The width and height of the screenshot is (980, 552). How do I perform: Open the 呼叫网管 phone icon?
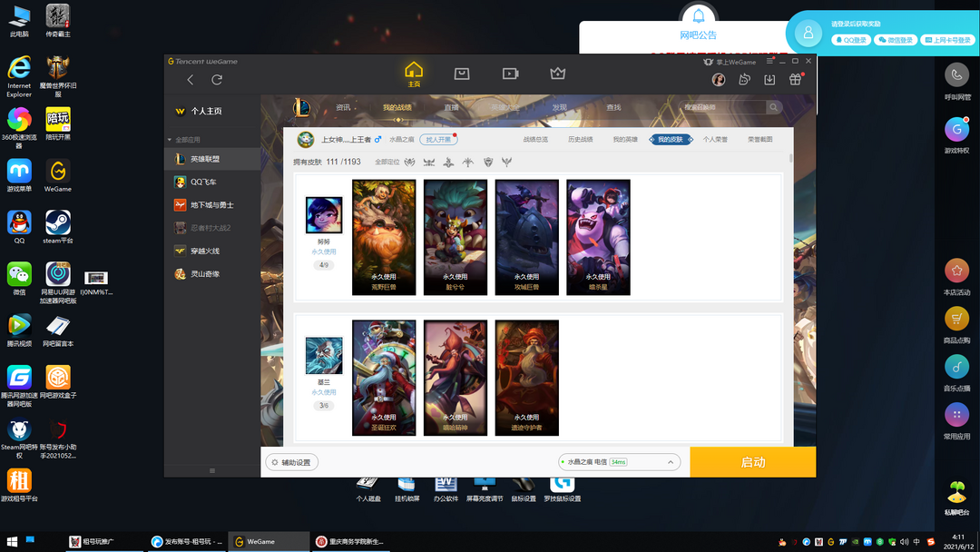pos(957,75)
